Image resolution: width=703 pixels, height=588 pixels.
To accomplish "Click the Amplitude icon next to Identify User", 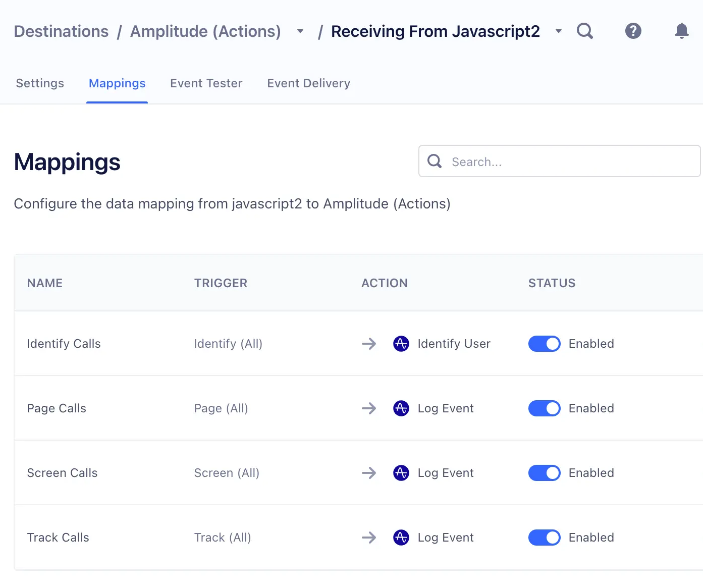I will (x=401, y=344).
